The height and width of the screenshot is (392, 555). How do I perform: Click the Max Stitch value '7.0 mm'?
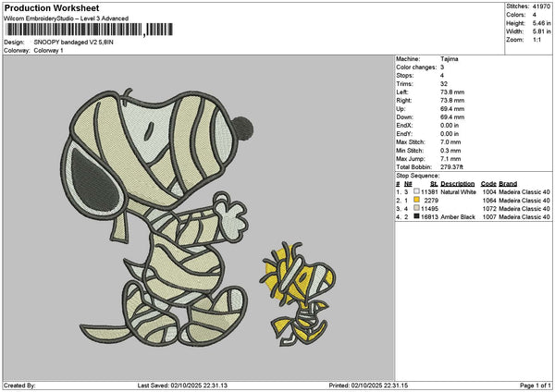(450, 142)
